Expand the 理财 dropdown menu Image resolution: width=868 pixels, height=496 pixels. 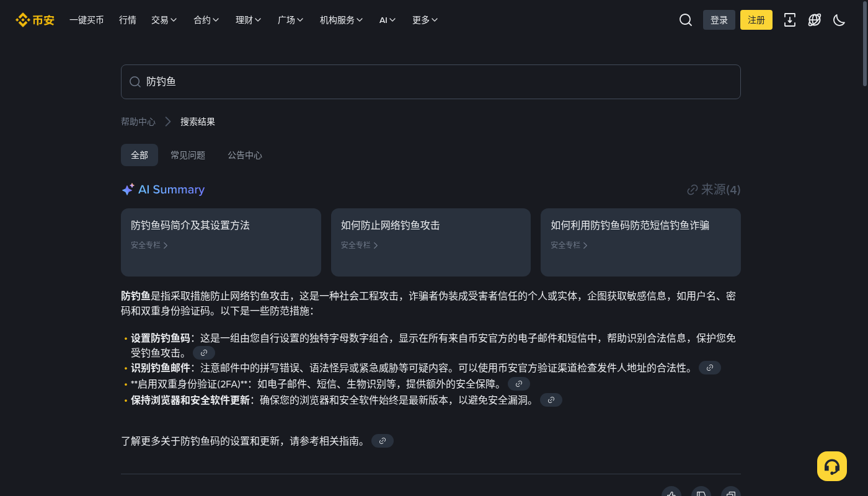[249, 20]
